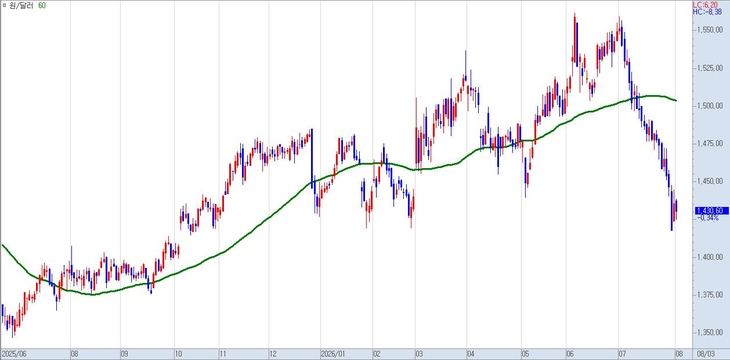Click the 11 month label on date axis

(x=222, y=353)
